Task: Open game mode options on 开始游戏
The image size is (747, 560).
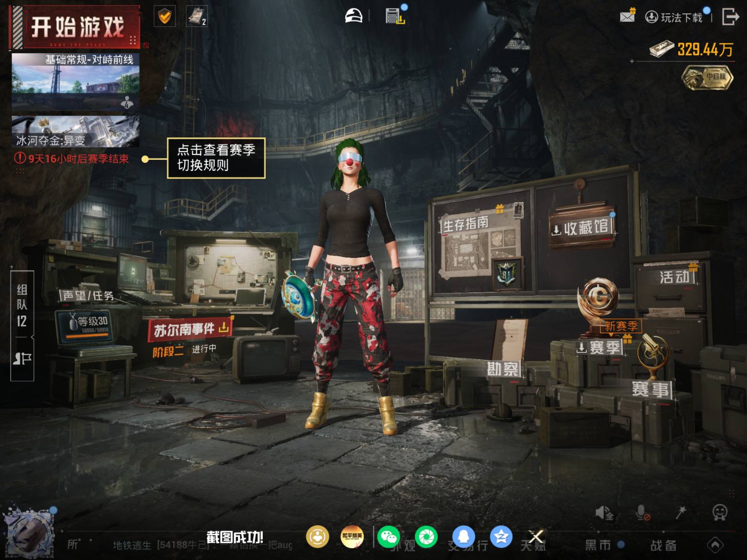Action: click(x=133, y=40)
